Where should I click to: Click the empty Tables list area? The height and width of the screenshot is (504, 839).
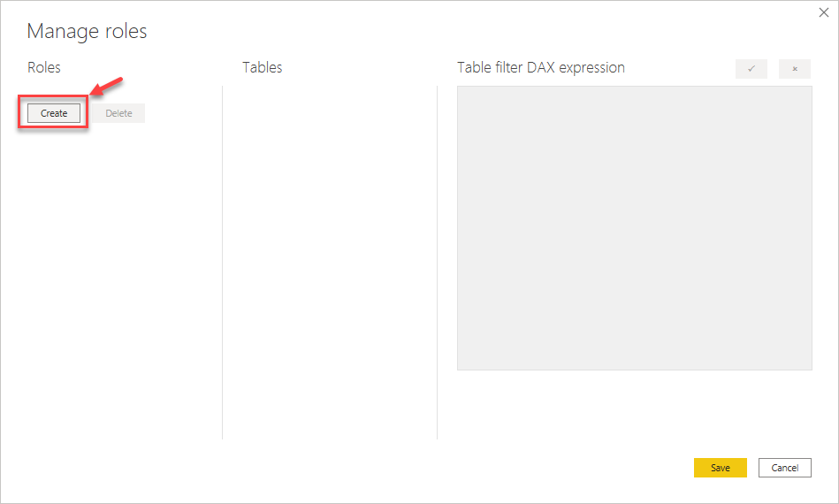click(329, 265)
